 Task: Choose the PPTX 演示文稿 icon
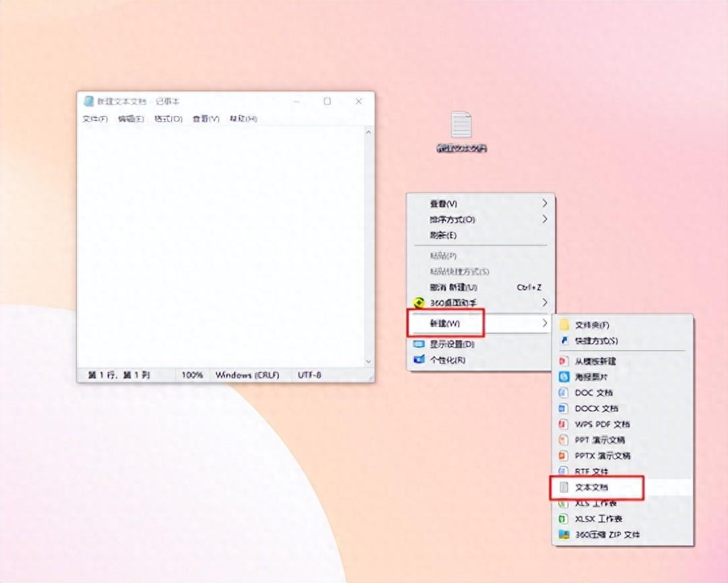(x=563, y=456)
